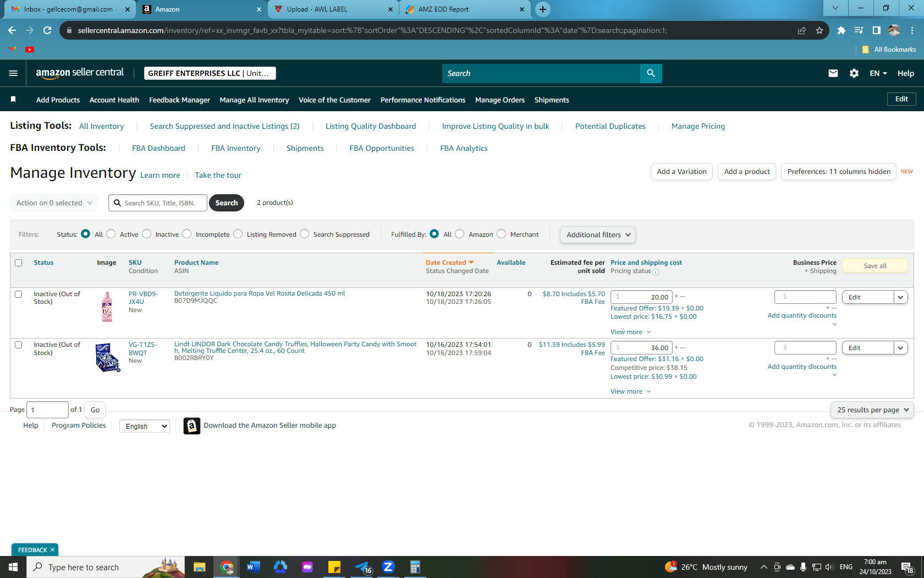The width and height of the screenshot is (924, 578).
Task: Open the EN language dropdown
Action: click(878, 73)
